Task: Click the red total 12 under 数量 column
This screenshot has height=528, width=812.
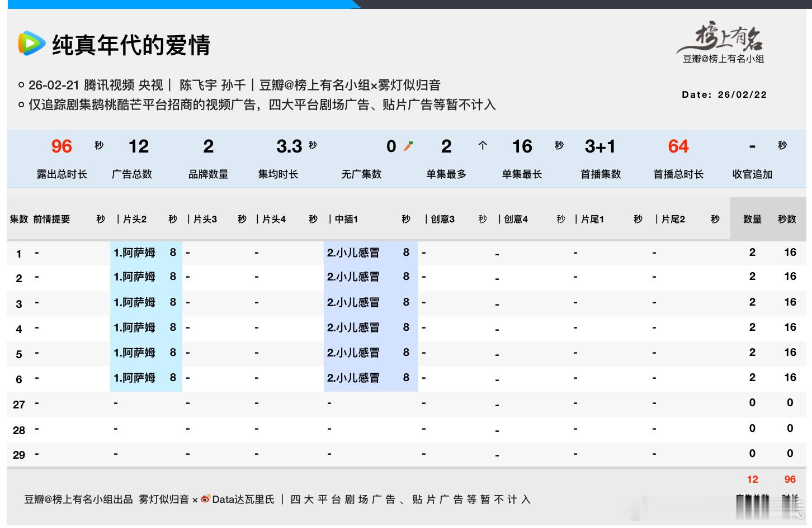Action: [x=753, y=479]
